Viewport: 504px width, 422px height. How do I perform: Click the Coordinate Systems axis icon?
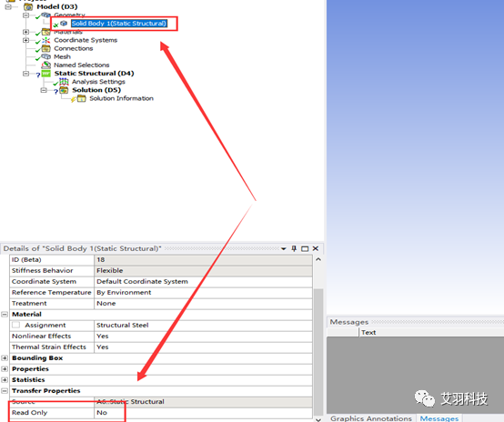point(46,40)
